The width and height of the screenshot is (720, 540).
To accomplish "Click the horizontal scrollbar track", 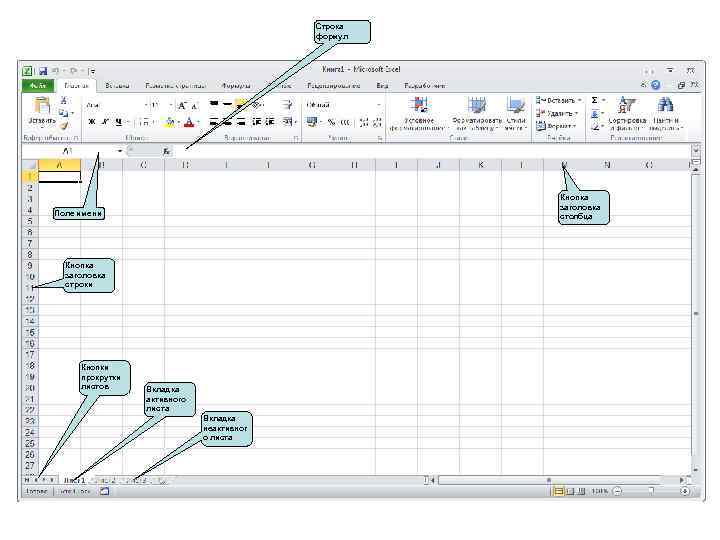I will (558, 480).
